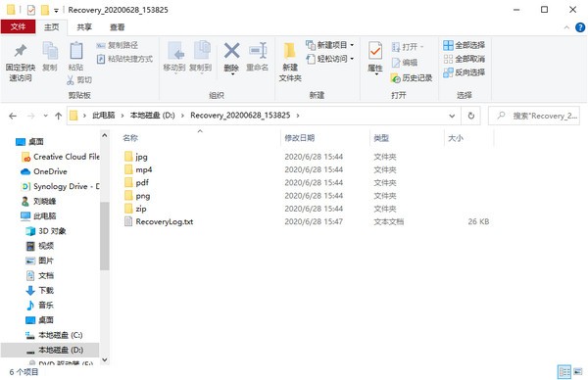The height and width of the screenshot is (380, 588).
Task: Click Select None (全部取消) option
Action: pyautogui.click(x=465, y=59)
